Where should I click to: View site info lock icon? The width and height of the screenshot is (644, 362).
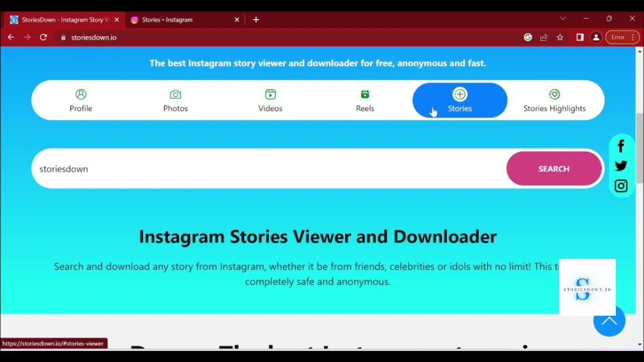[x=63, y=38]
